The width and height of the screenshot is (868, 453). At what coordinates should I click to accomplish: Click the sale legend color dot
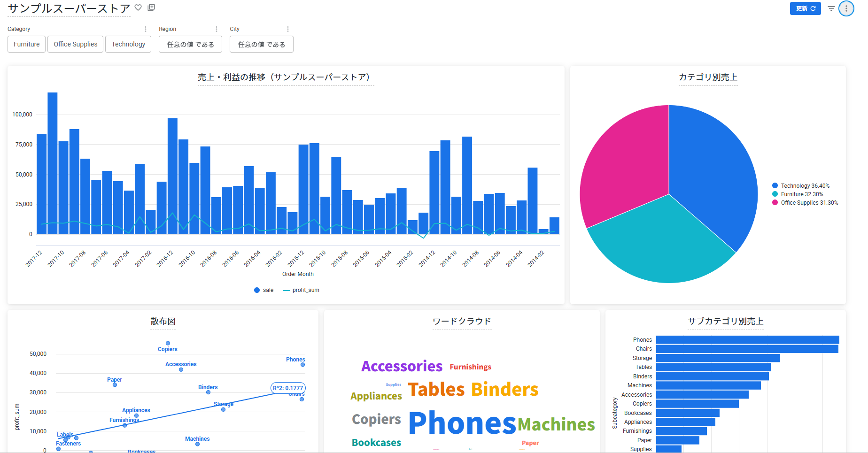click(257, 290)
